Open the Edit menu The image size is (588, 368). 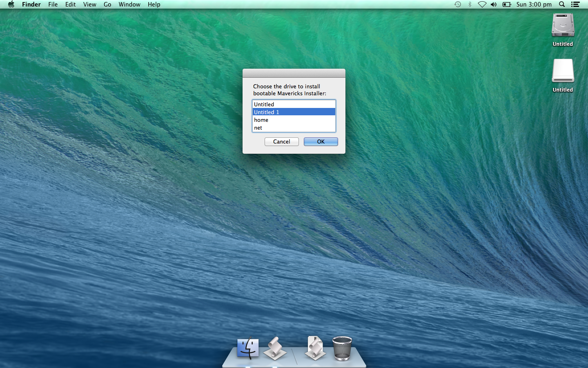[71, 4]
